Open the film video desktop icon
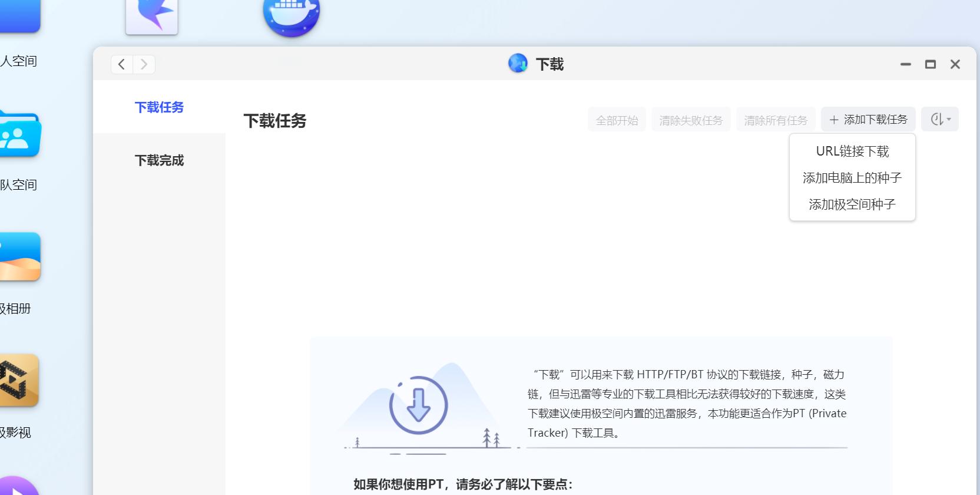Viewport: 980px width, 495px height. [19, 381]
